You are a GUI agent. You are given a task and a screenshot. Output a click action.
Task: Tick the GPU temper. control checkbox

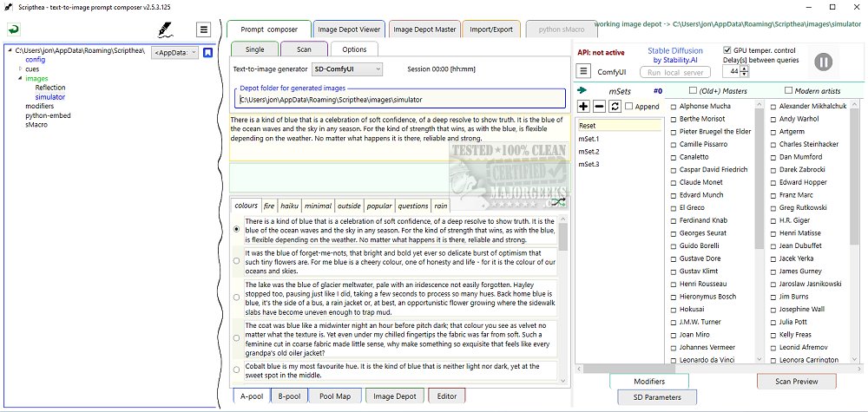click(727, 49)
